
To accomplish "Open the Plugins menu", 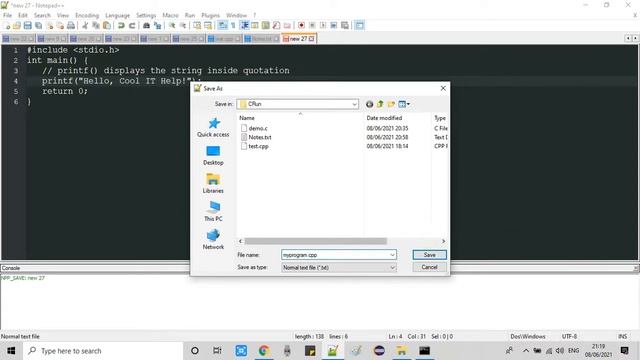I will [x=211, y=15].
